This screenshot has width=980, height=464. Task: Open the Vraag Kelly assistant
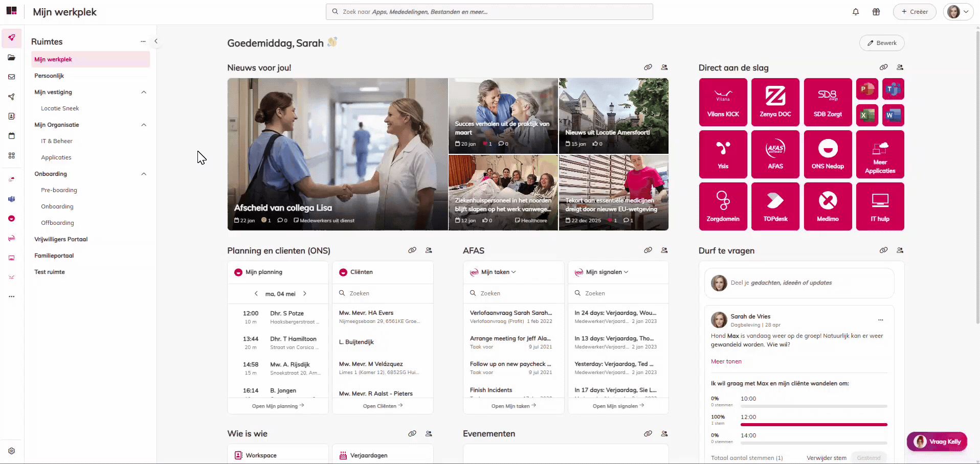coord(937,442)
